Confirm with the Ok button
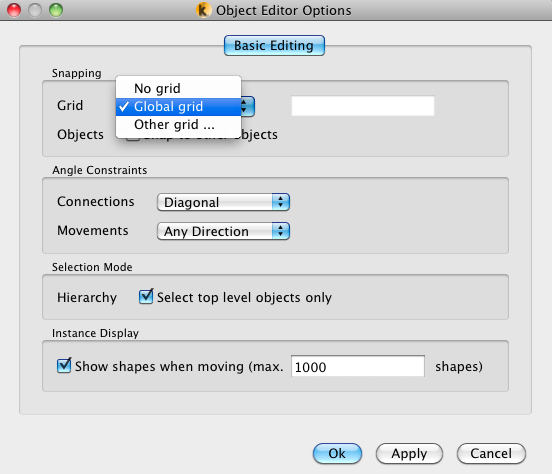This screenshot has height=474, width=552. (x=337, y=454)
